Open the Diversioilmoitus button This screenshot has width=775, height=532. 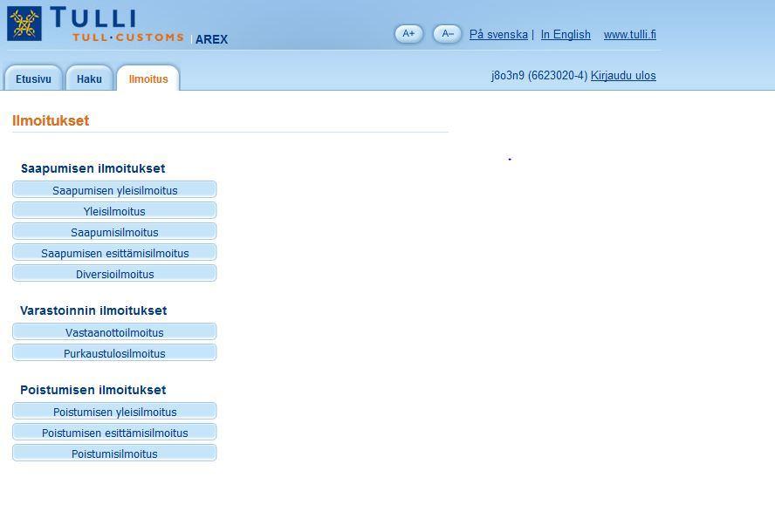114,273
